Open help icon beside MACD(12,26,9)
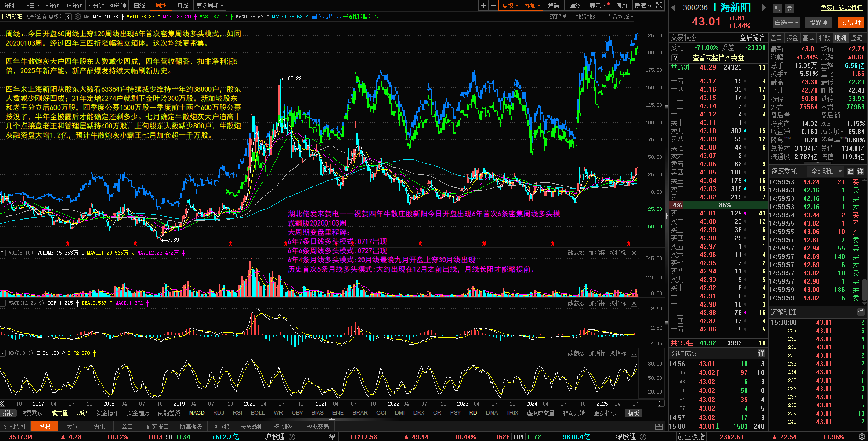868x441 pixels. coord(3,303)
